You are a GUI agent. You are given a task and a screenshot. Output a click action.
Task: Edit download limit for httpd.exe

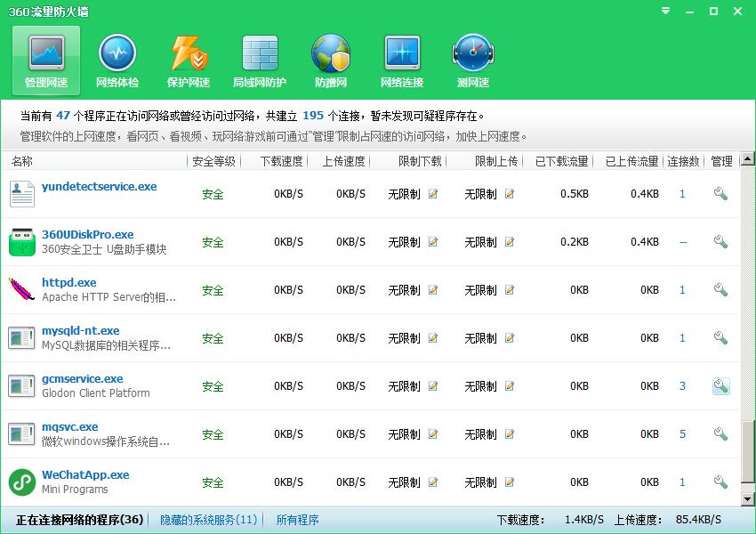433,290
